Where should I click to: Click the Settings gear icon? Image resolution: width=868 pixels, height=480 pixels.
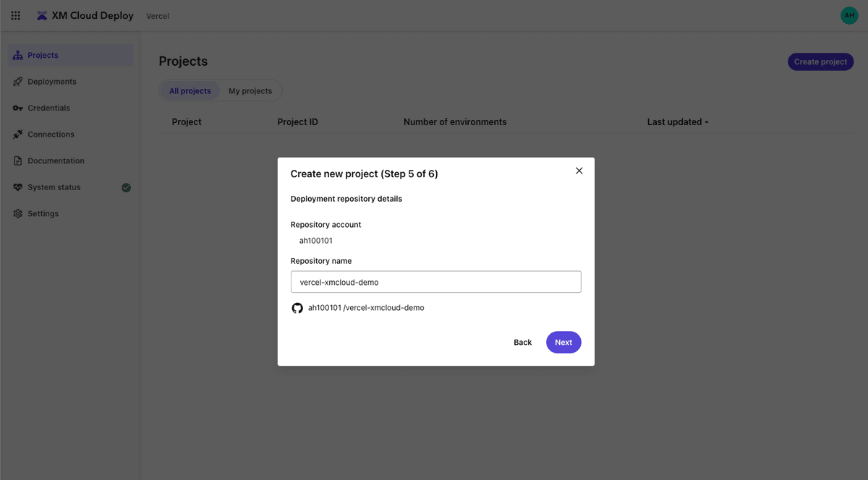click(18, 214)
